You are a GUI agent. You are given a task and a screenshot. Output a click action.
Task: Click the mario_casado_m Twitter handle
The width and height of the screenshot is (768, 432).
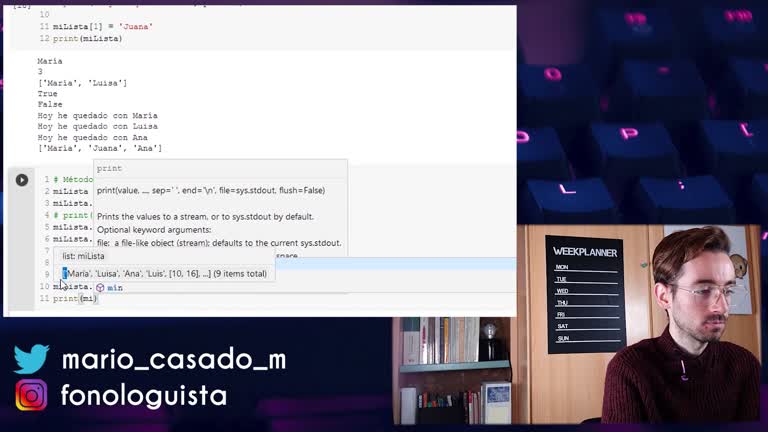pos(174,360)
